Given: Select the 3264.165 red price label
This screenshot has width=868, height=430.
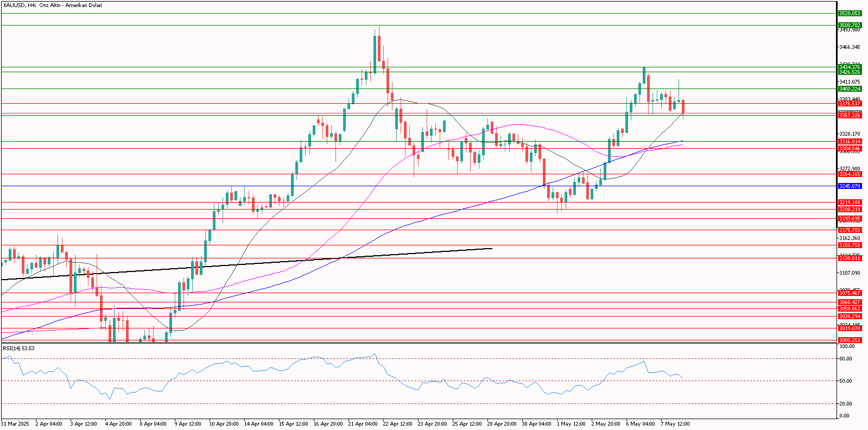Looking at the screenshot, I should (850, 174).
